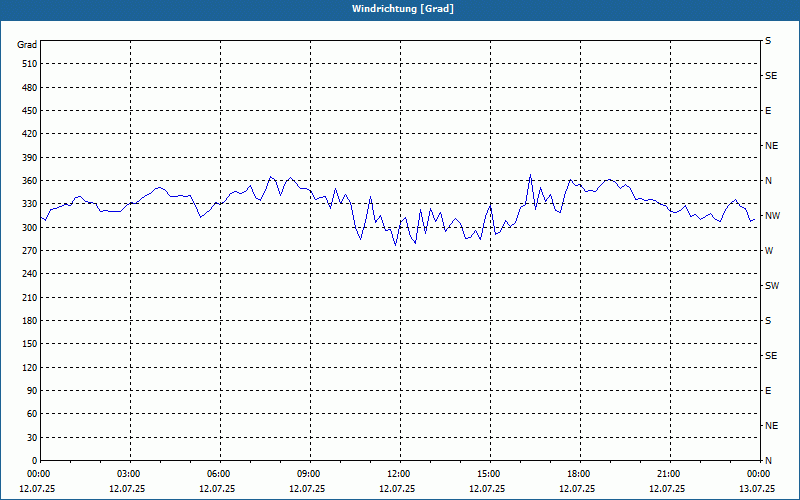Click the 0 y-axis value
800x500 pixels.
pos(35,460)
